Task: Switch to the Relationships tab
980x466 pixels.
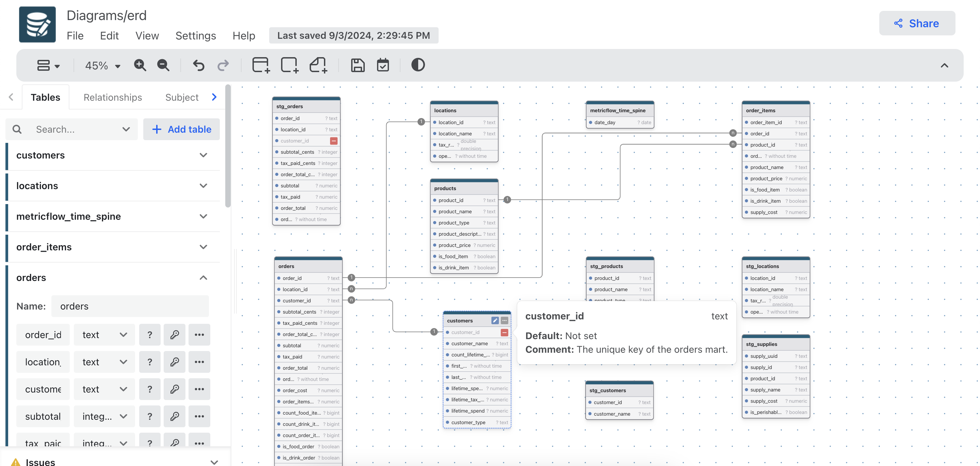Action: 113,97
